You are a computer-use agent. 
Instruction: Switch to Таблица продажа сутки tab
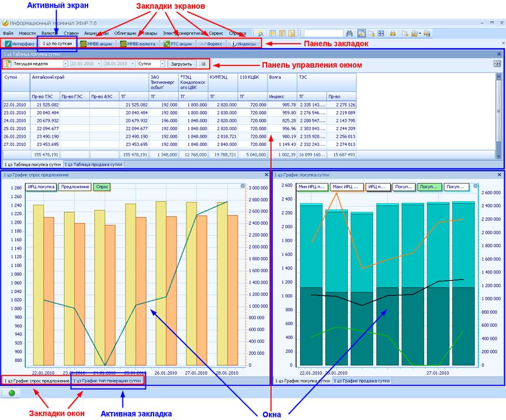94,165
